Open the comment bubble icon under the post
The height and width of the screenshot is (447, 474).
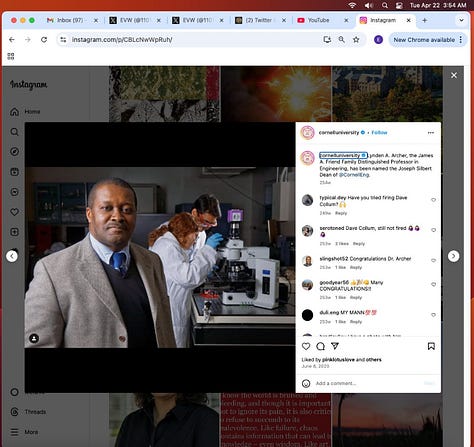coord(321,346)
